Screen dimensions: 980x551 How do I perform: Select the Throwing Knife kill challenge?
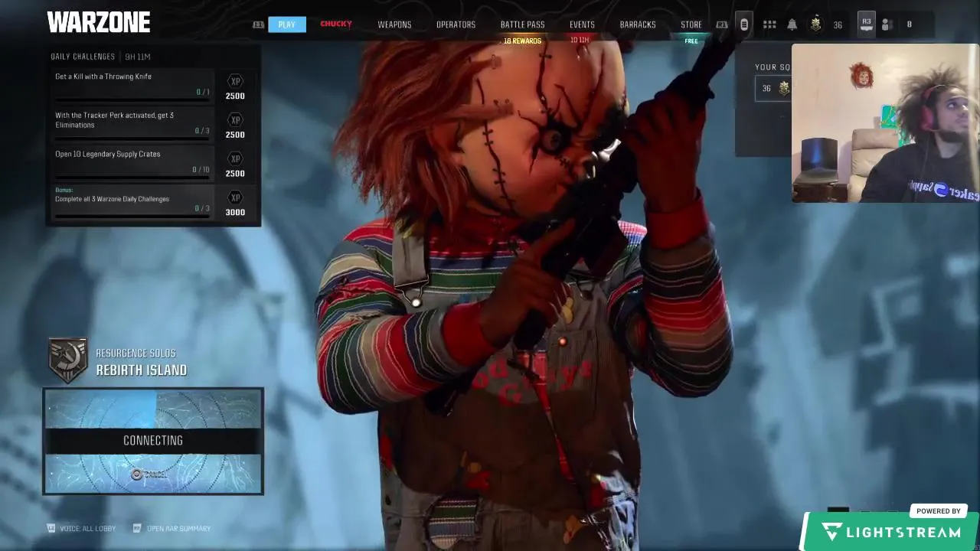click(133, 86)
